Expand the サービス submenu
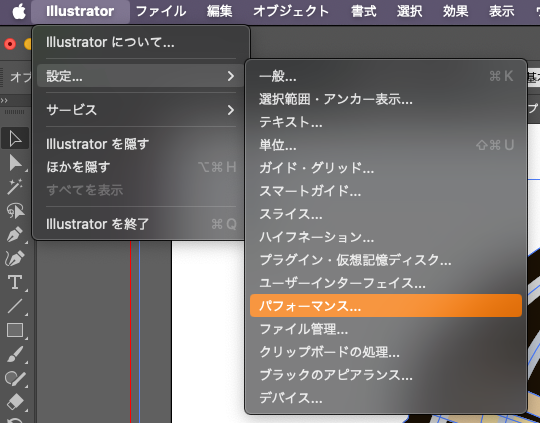This screenshot has width=540, height=423. click(x=141, y=110)
